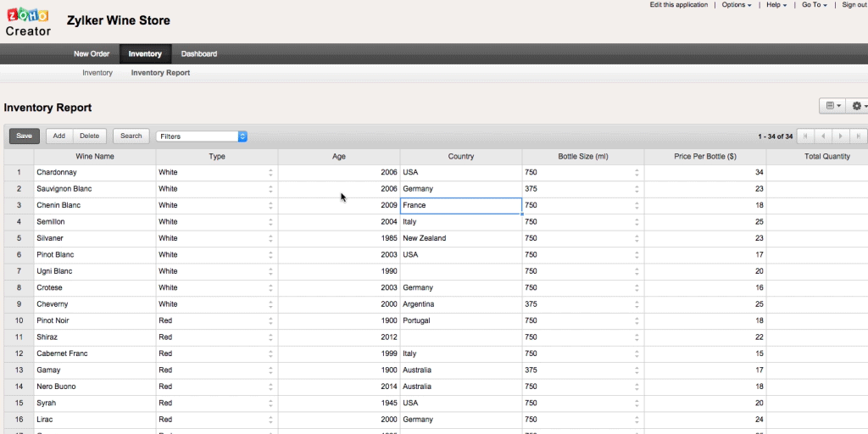This screenshot has width=868, height=434.
Task: Click the Edit this application link
Action: click(678, 5)
